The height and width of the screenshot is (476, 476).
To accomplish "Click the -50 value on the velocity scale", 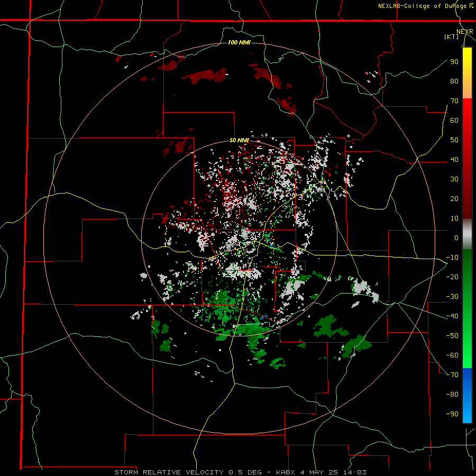I will [452, 336].
